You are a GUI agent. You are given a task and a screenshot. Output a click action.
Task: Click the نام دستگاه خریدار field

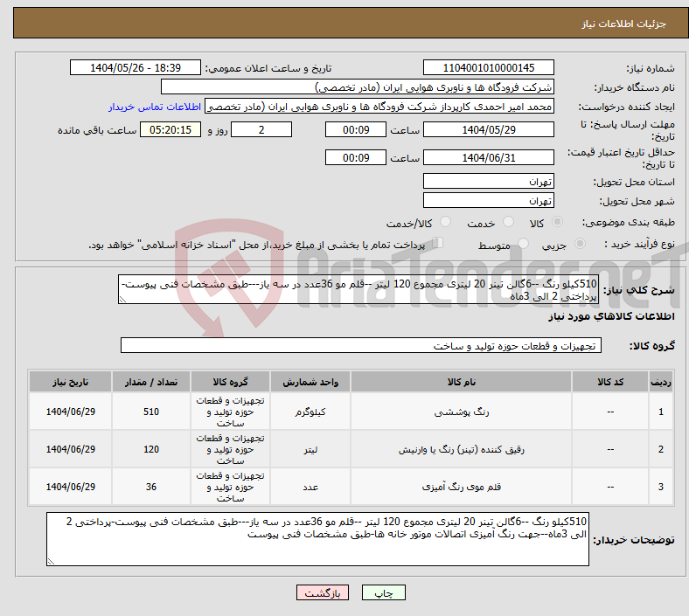(358, 87)
